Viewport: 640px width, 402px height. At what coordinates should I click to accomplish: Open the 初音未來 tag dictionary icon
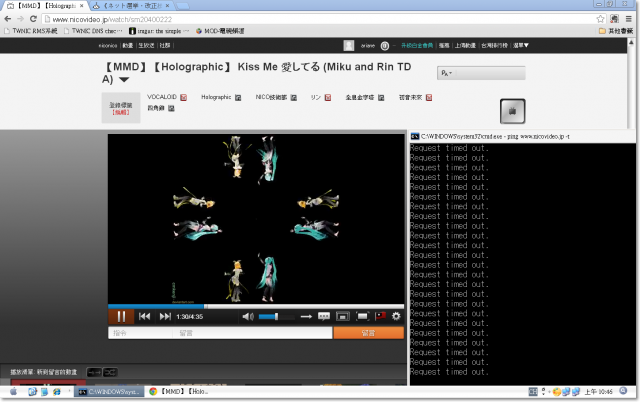(x=429, y=98)
